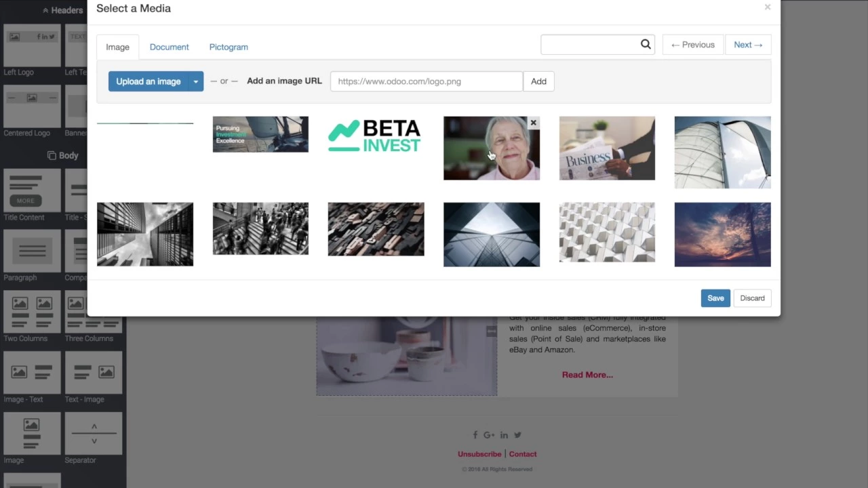Image resolution: width=868 pixels, height=488 pixels.
Task: Go to Next media page
Action: [748, 45]
